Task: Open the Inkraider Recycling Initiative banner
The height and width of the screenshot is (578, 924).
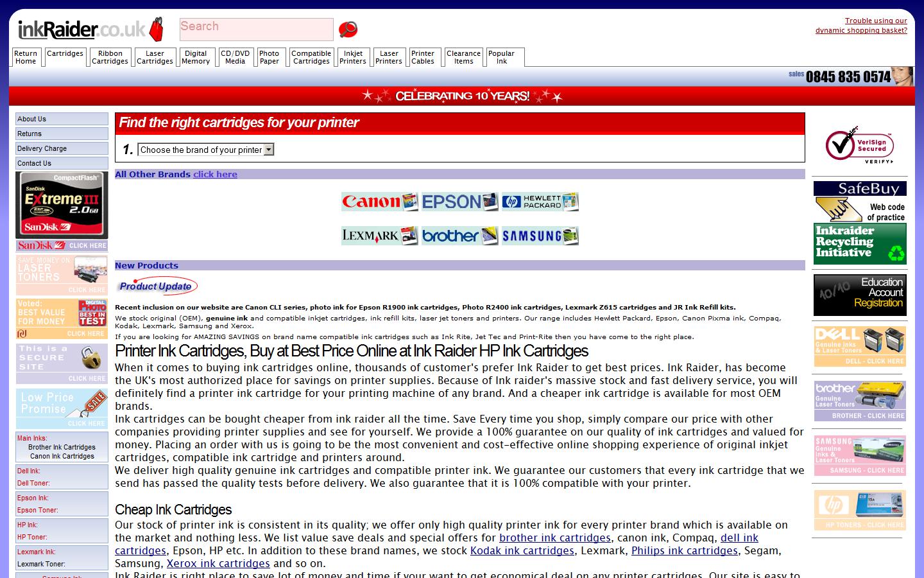Action: 860,243
